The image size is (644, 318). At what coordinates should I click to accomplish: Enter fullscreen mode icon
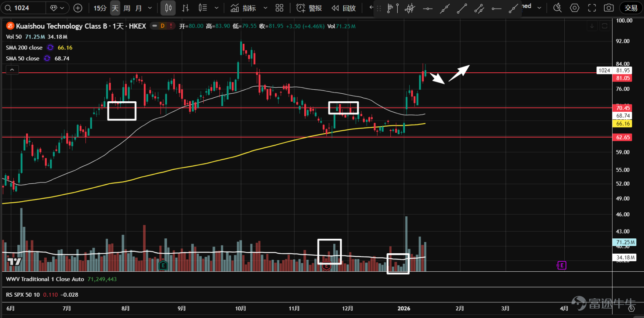592,8
